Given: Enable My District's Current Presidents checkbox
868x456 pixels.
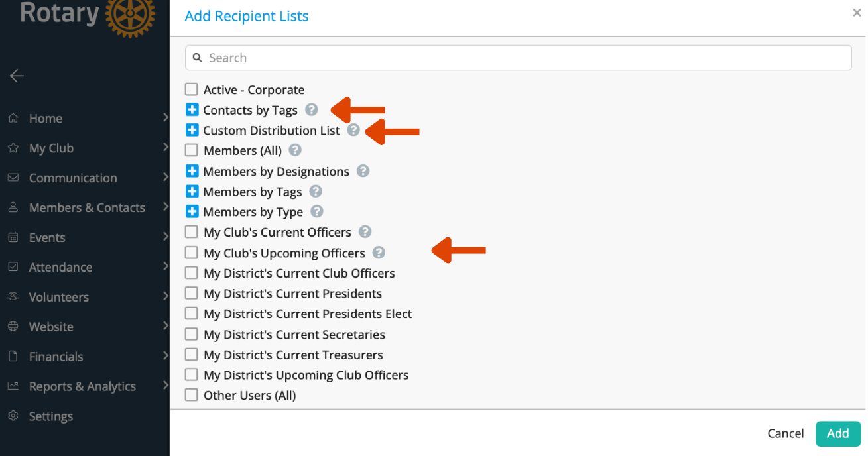Looking at the screenshot, I should click(192, 293).
